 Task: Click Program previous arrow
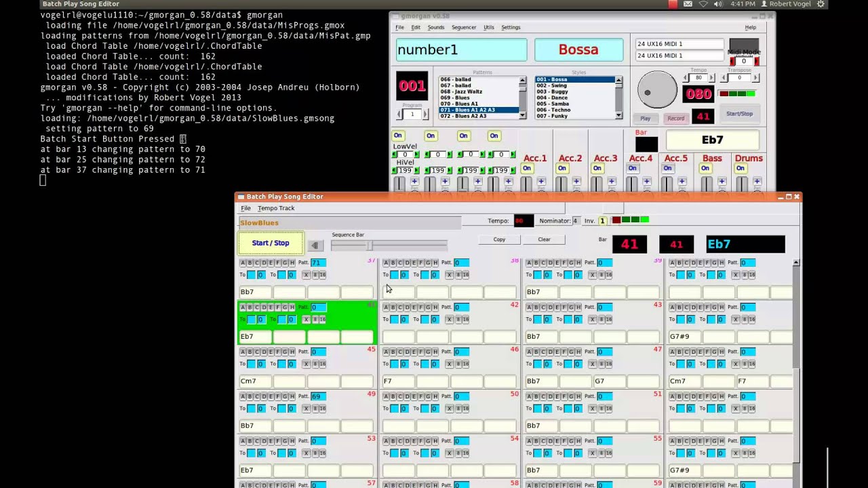tap(399, 115)
